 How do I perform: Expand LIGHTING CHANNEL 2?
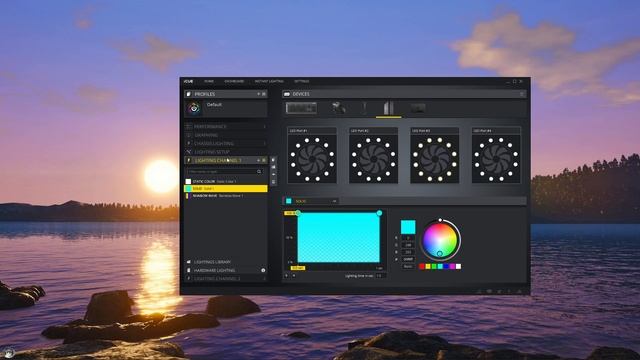(x=226, y=278)
